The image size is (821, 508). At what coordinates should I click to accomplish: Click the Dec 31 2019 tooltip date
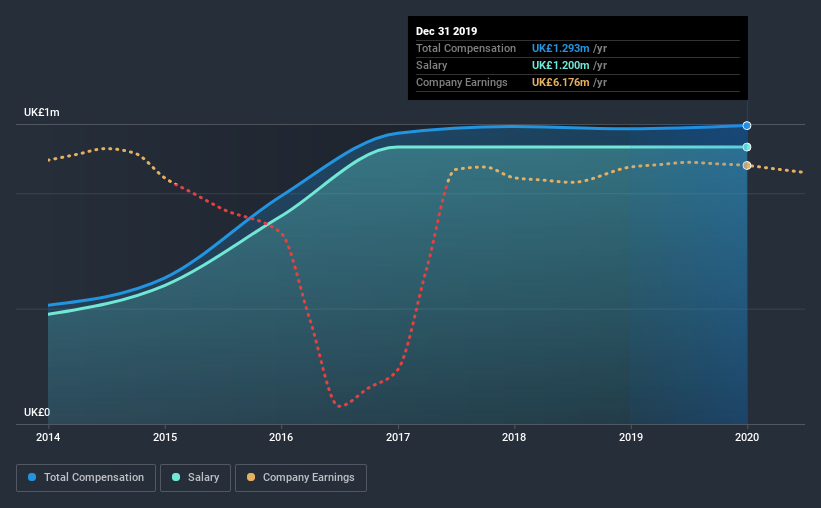(x=447, y=31)
